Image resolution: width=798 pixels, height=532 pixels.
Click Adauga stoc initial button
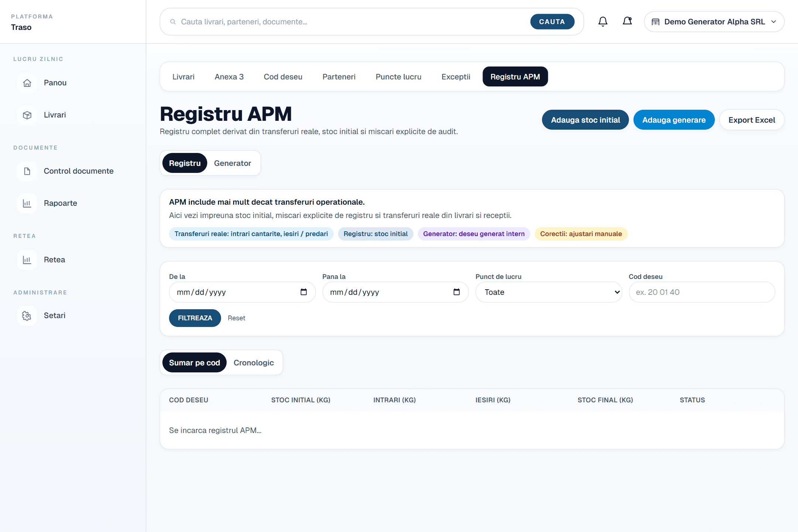point(585,120)
